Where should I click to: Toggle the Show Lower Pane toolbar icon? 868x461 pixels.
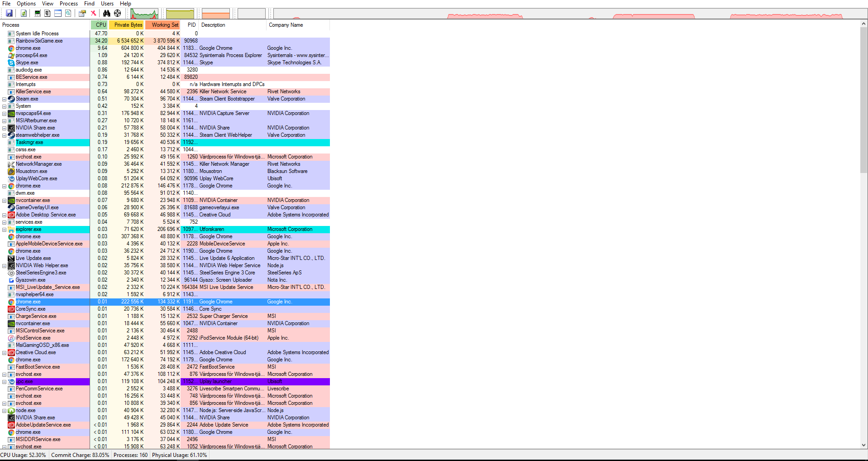pyautogui.click(x=58, y=13)
